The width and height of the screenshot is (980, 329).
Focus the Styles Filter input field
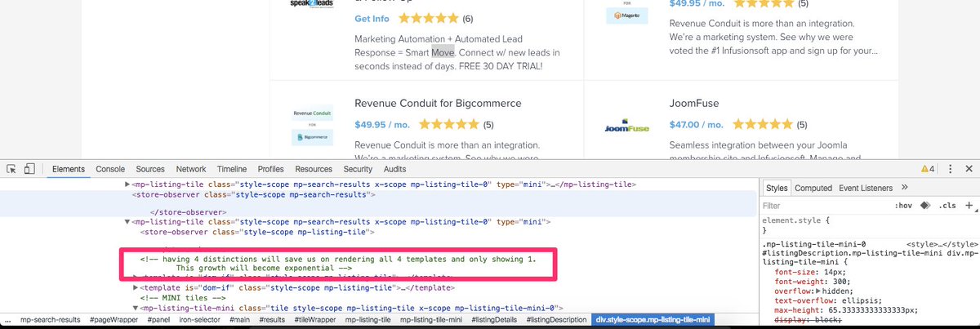(x=825, y=206)
